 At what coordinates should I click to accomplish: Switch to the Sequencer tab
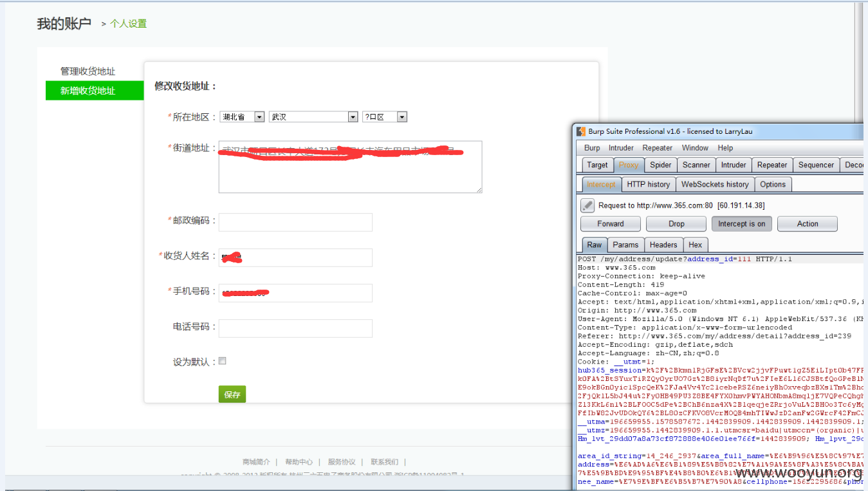[x=816, y=165]
